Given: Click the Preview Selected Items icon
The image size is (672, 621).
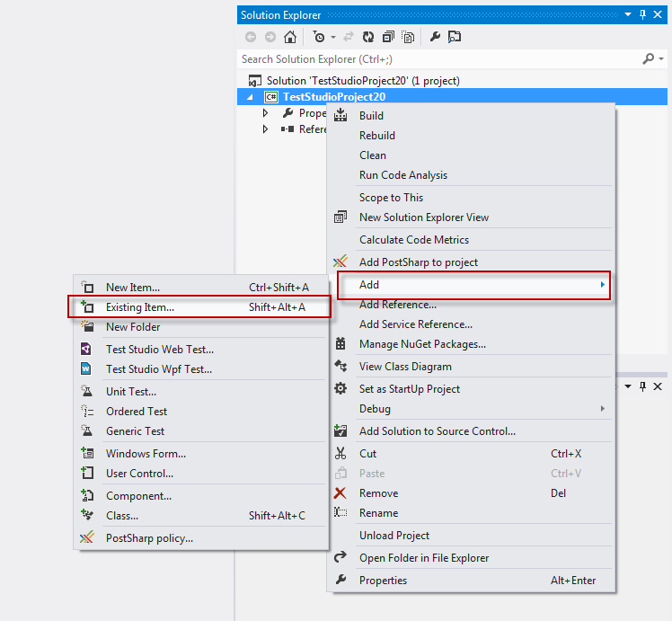Looking at the screenshot, I should pyautogui.click(x=455, y=37).
